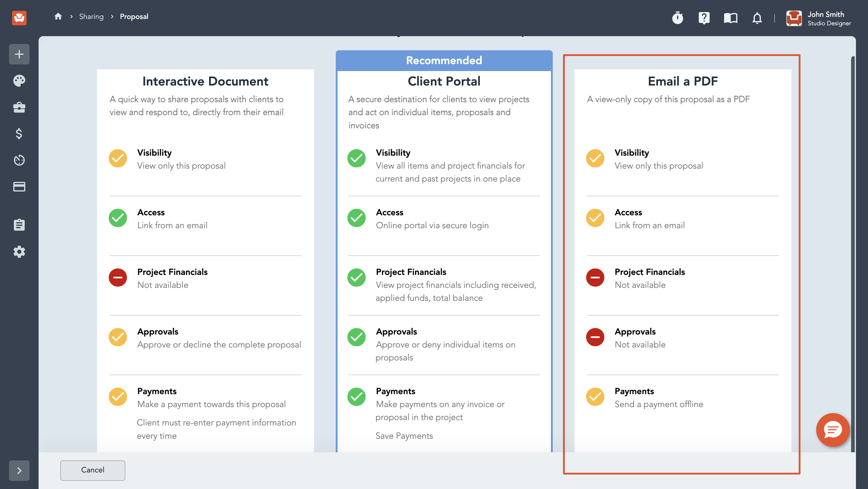
Task: Open the orange chat support bubble
Action: click(833, 430)
